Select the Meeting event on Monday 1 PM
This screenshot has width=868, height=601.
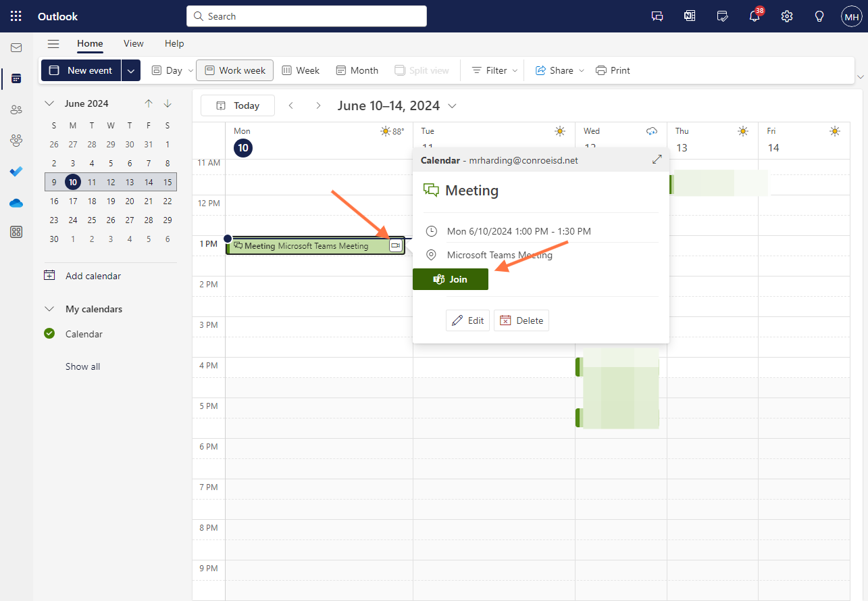(315, 246)
